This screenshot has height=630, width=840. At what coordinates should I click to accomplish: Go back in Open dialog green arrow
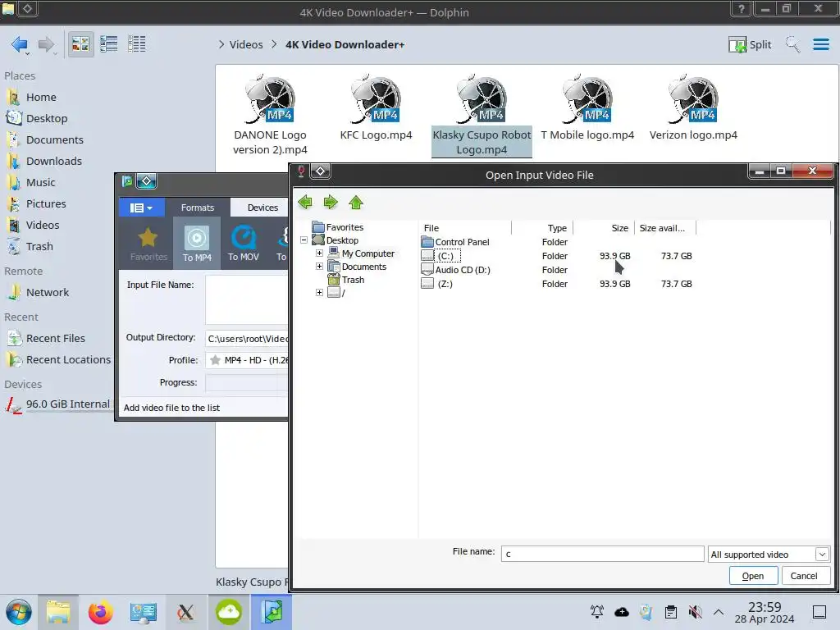(x=305, y=203)
